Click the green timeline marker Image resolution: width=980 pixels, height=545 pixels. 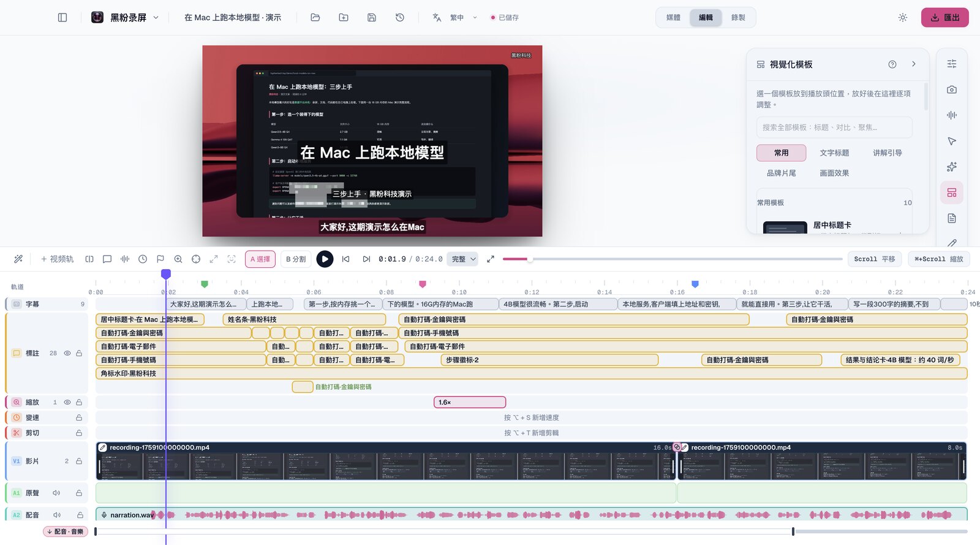click(x=205, y=284)
